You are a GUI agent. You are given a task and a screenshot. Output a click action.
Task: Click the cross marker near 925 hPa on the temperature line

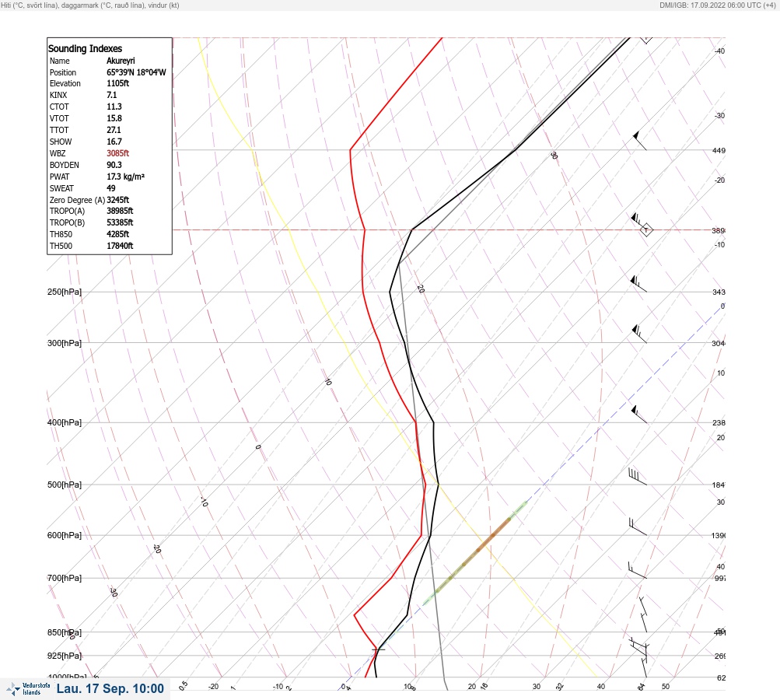(379, 649)
